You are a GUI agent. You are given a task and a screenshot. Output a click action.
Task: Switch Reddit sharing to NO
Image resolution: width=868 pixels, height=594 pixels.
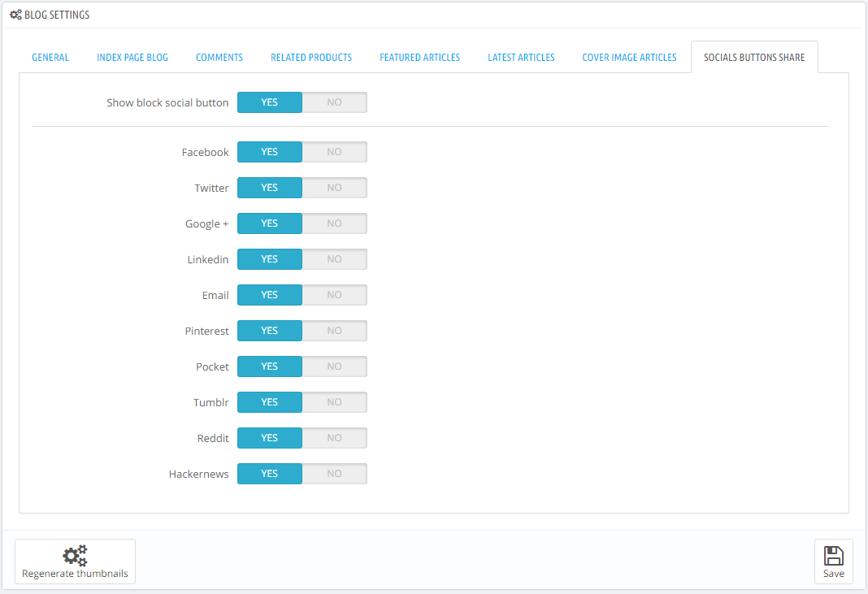[334, 438]
